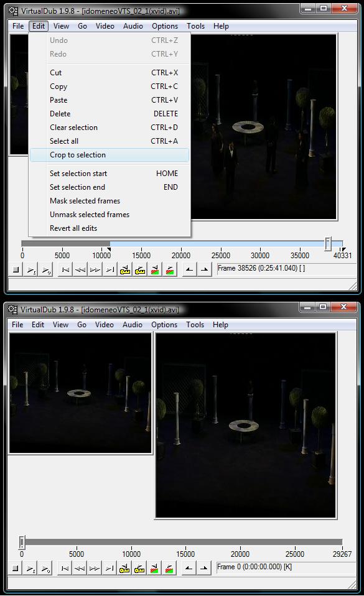
Task: Open Audio menu in bottom window
Action: pyautogui.click(x=133, y=325)
